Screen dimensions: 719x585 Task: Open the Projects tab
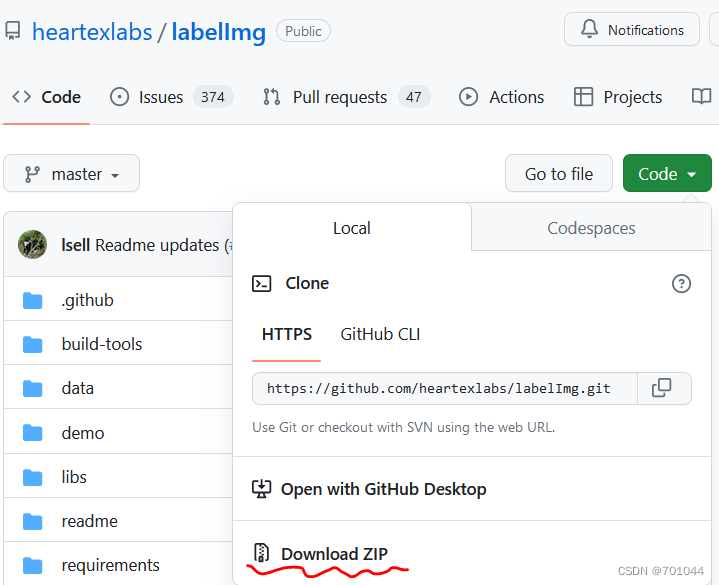coord(618,97)
